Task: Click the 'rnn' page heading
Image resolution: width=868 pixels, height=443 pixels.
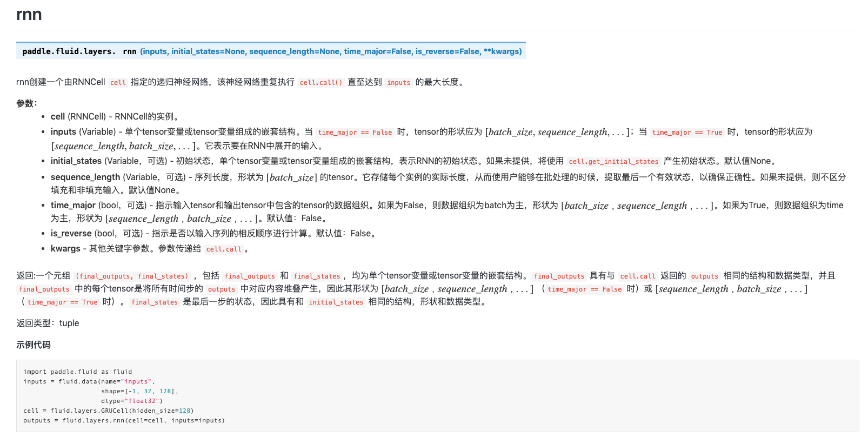Action: coord(29,14)
